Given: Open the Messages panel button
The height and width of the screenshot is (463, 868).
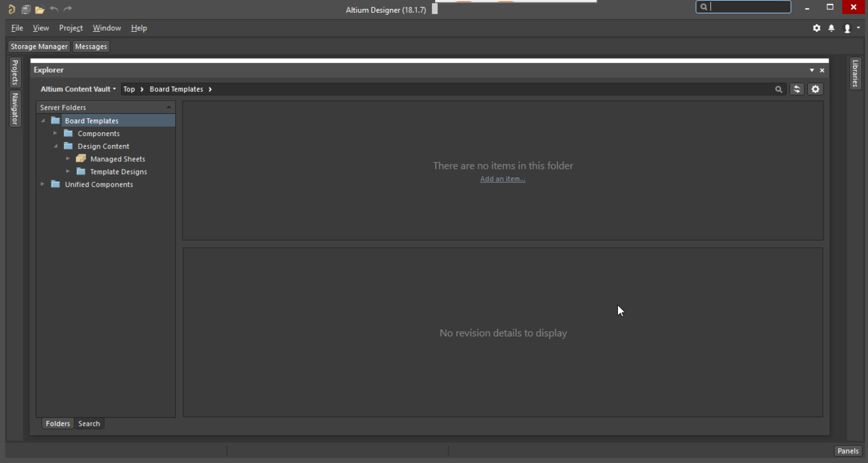Looking at the screenshot, I should [91, 47].
